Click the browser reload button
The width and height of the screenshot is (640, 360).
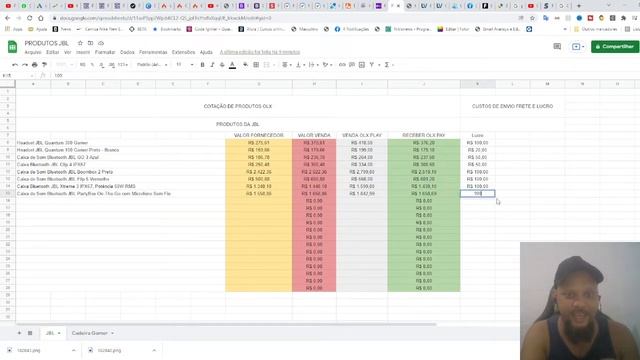click(29, 18)
